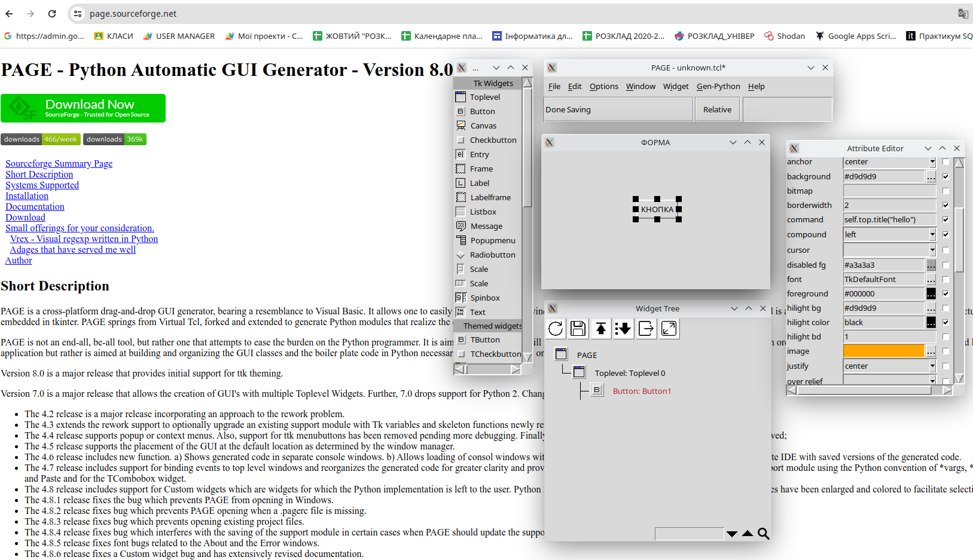Open the Help menu in PAGE

point(757,86)
